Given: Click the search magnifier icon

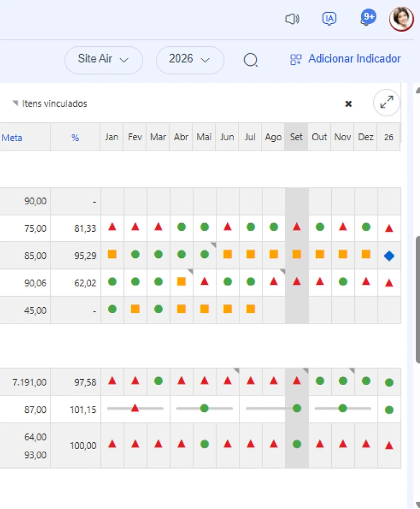Looking at the screenshot, I should click(251, 60).
